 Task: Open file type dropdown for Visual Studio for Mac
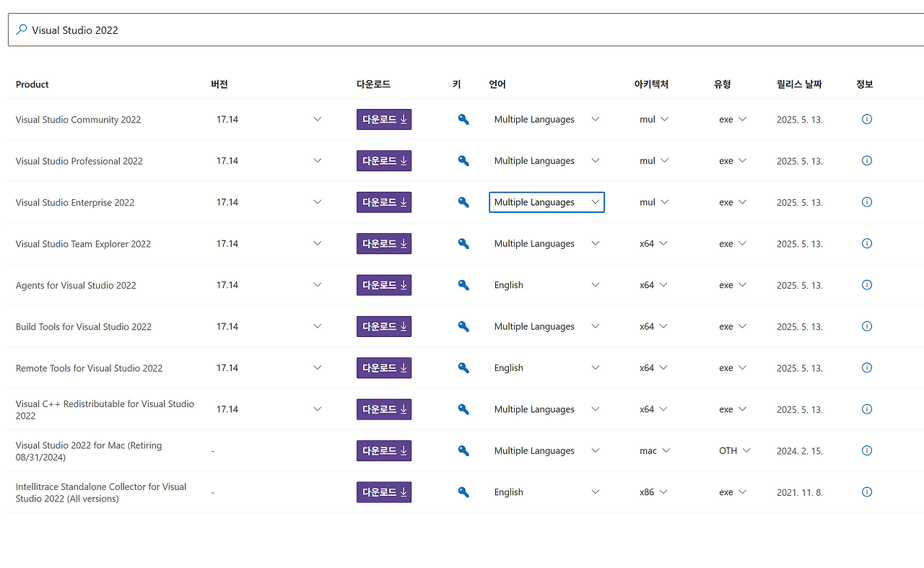pos(735,450)
